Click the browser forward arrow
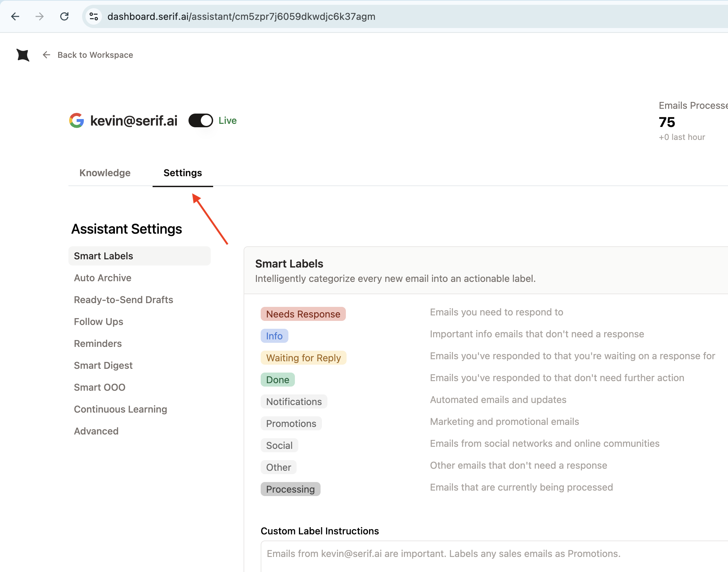Image resolution: width=728 pixels, height=572 pixels. [x=40, y=16]
